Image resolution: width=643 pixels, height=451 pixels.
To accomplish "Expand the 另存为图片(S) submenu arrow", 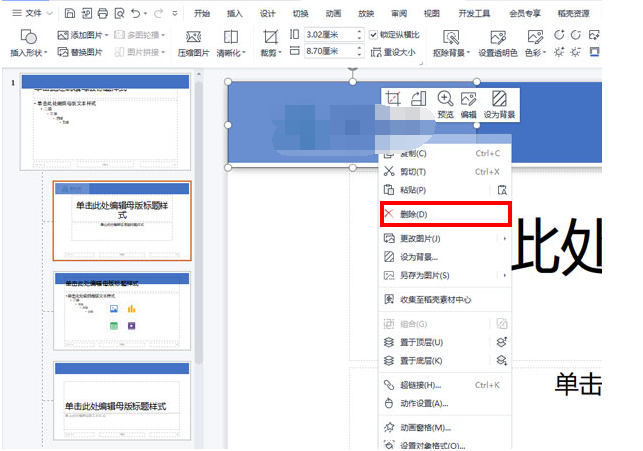I will 504,275.
